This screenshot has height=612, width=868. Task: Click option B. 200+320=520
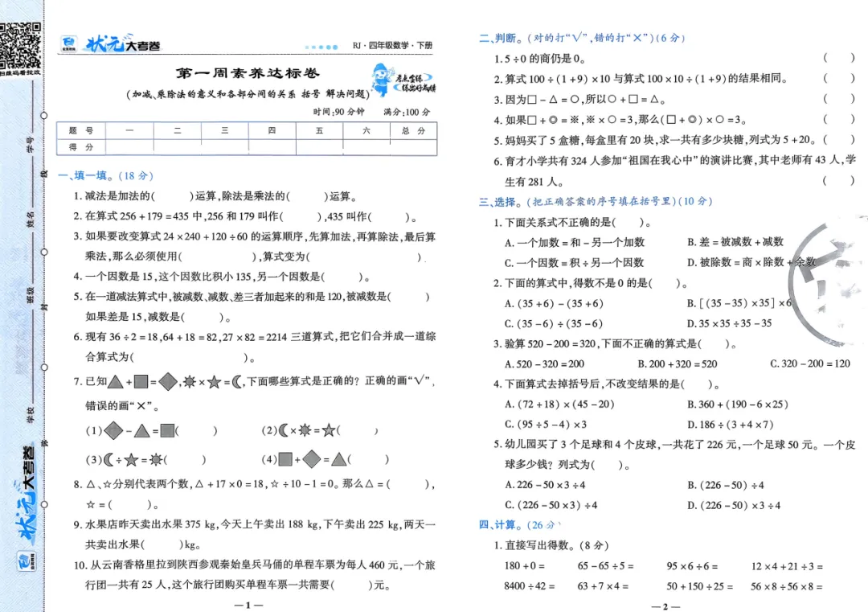coord(677,364)
